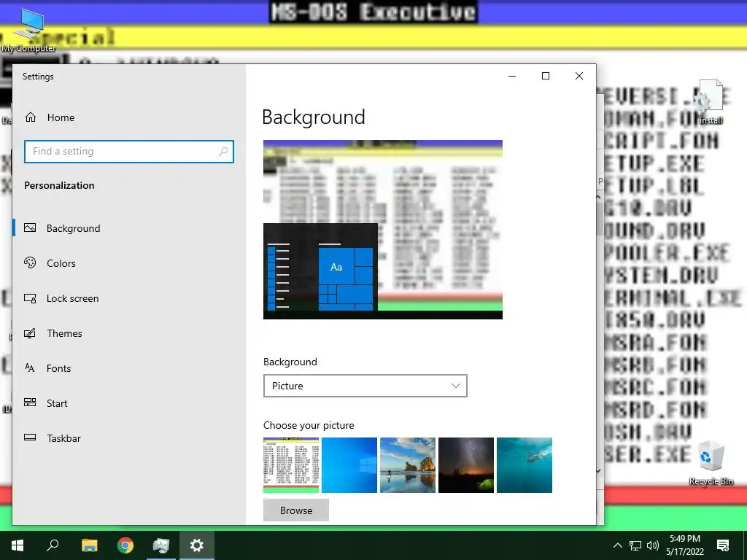The image size is (747, 560).
Task: Show hidden system tray icons
Action: [617, 545]
